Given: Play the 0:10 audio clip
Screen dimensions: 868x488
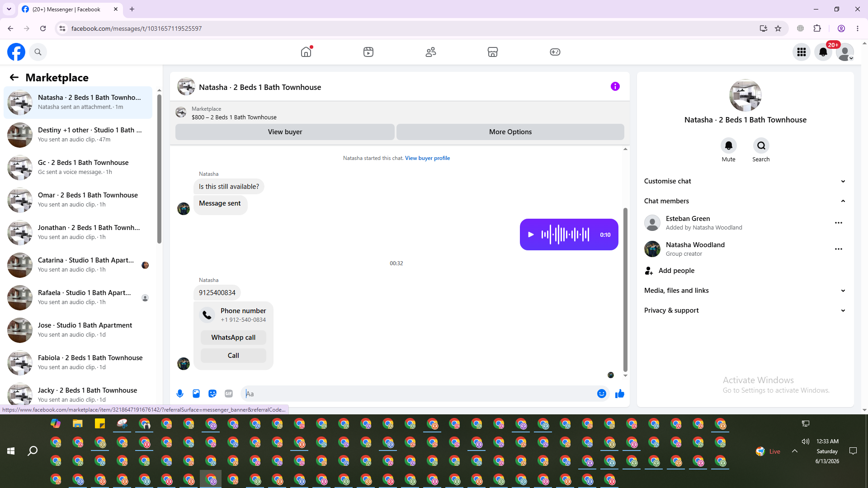Looking at the screenshot, I should 531,235.
